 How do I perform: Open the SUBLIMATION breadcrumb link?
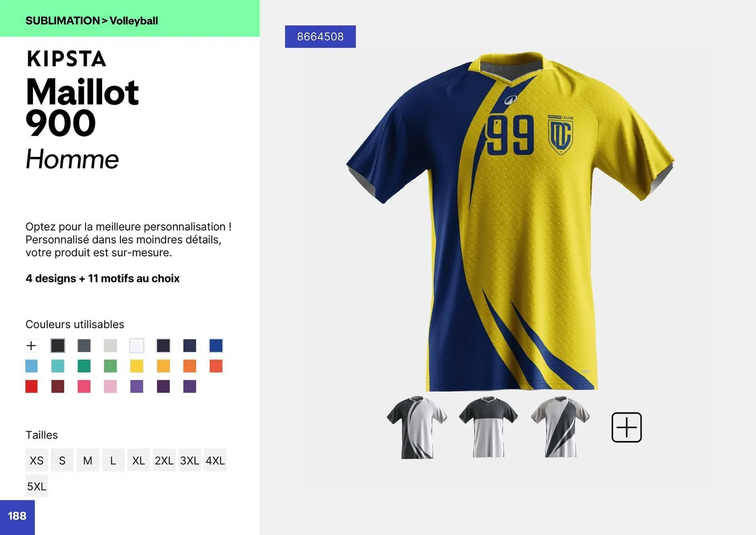(x=63, y=20)
